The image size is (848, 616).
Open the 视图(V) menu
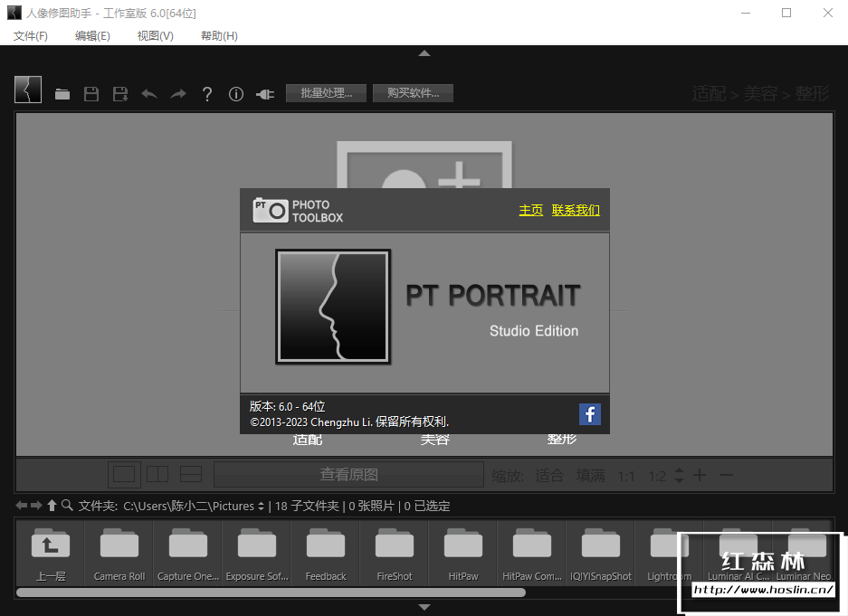point(156,35)
